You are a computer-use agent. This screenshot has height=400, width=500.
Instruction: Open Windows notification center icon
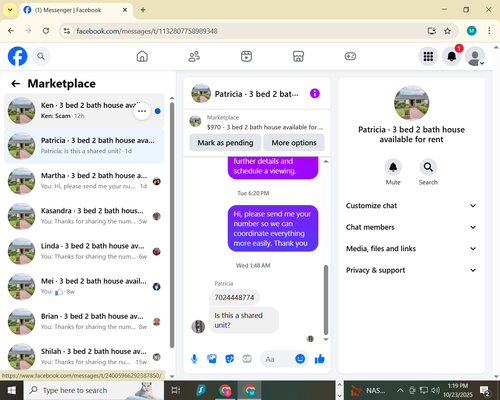pyautogui.click(x=484, y=390)
